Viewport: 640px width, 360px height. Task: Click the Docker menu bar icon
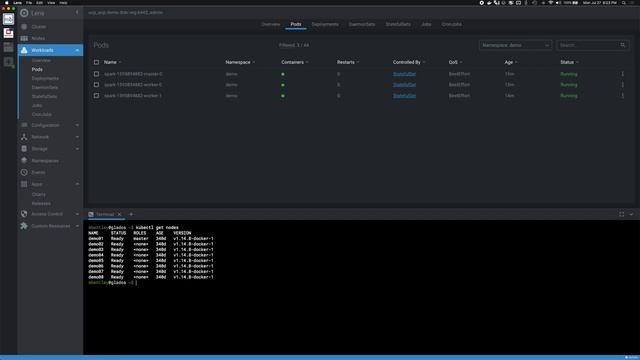[489, 3]
